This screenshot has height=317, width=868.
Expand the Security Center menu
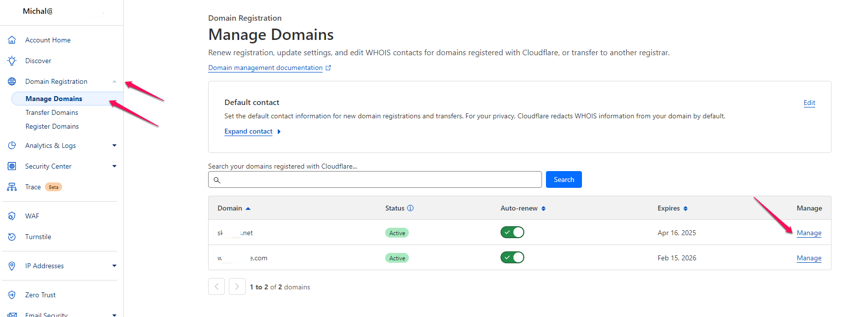click(x=114, y=166)
